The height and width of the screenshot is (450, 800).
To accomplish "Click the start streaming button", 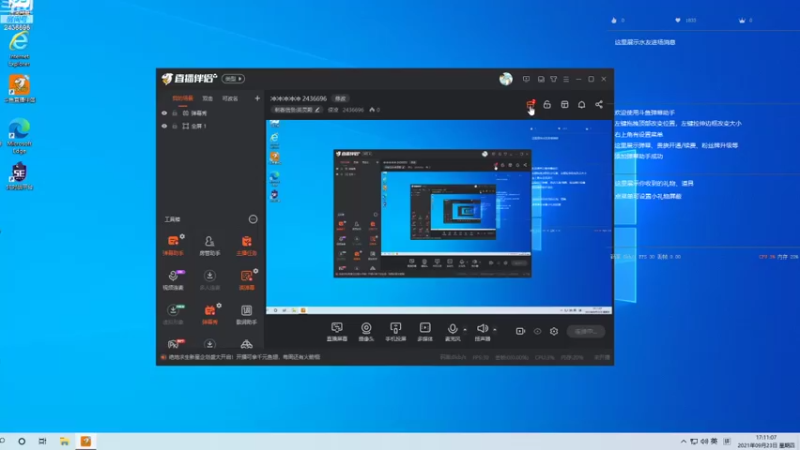I will 586,331.
